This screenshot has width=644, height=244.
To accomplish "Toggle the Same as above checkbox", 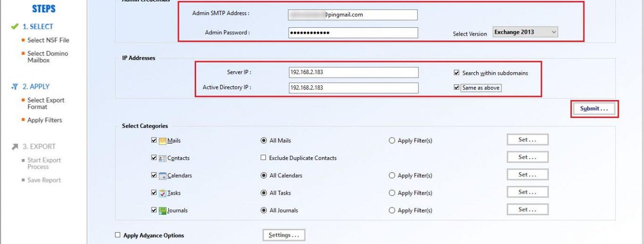I will click(x=457, y=88).
